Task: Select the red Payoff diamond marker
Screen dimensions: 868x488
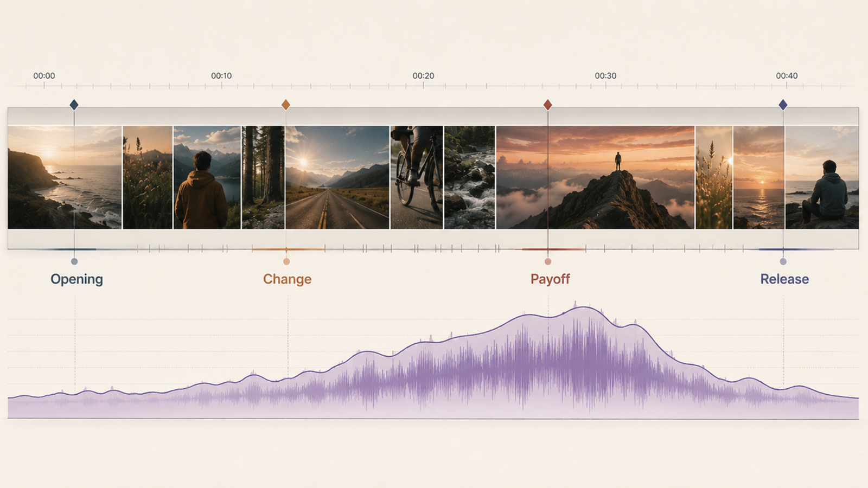Action: tap(548, 105)
